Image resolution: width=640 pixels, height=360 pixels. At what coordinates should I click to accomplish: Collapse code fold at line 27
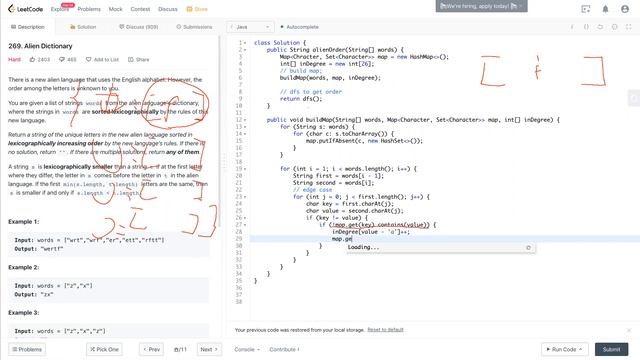tap(245, 225)
